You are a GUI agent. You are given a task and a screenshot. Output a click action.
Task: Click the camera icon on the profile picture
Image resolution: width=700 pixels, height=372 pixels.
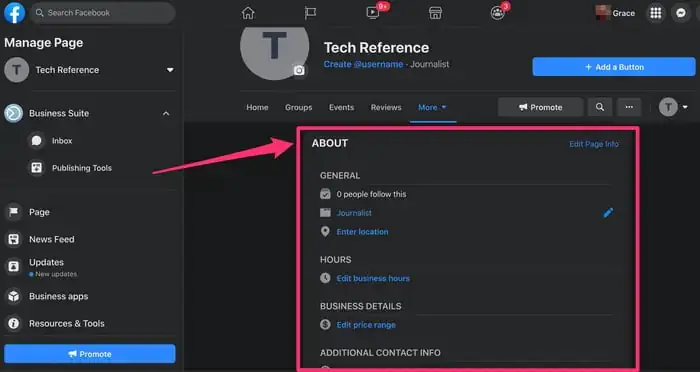(x=299, y=70)
